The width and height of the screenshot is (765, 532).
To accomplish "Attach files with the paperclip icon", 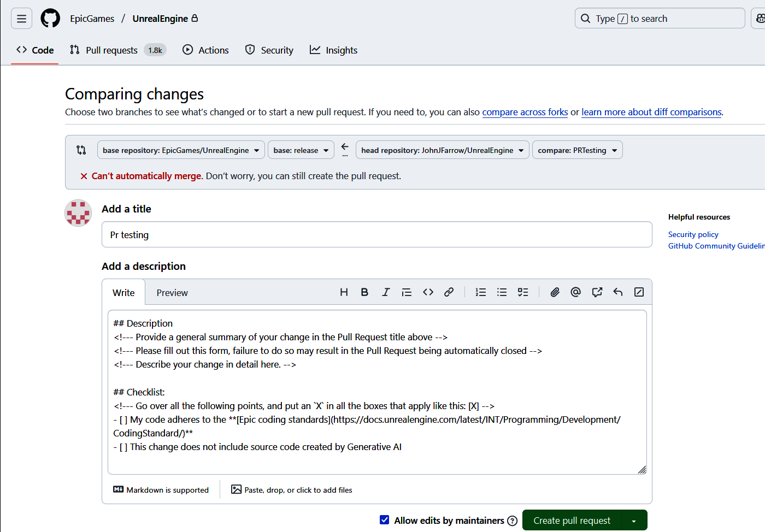I will pos(555,292).
